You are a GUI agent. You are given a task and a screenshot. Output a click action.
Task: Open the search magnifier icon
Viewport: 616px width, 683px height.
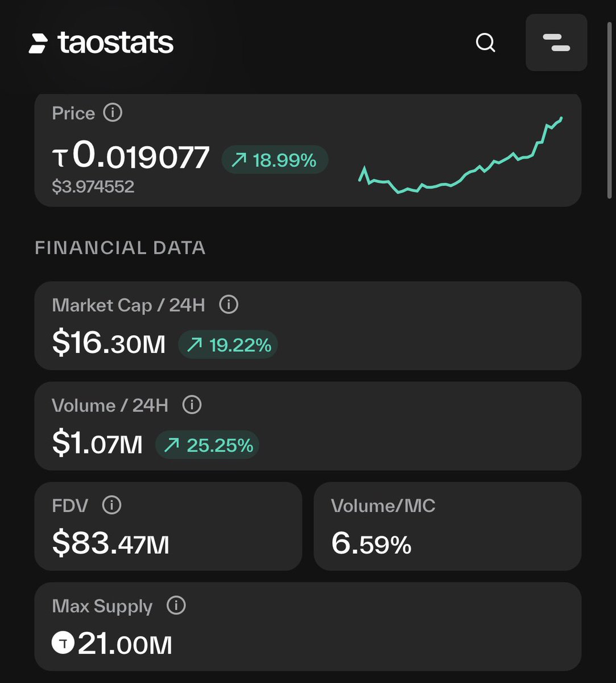coord(485,43)
